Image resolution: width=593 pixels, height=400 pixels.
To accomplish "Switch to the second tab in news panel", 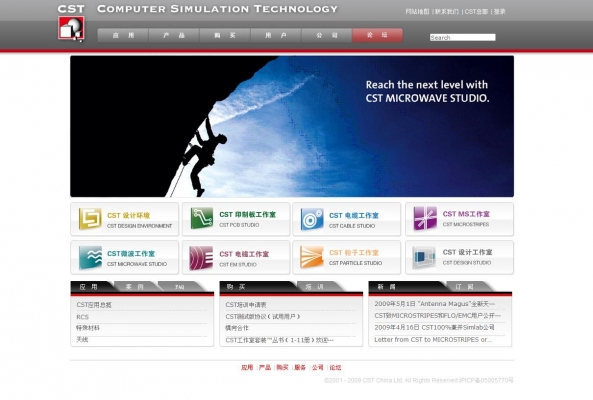I will (464, 287).
